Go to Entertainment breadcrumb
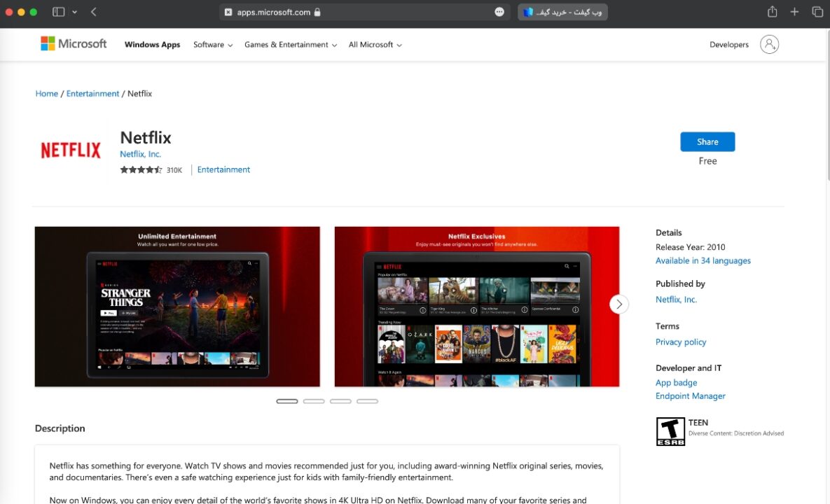Image resolution: width=830 pixels, height=504 pixels. pos(92,94)
